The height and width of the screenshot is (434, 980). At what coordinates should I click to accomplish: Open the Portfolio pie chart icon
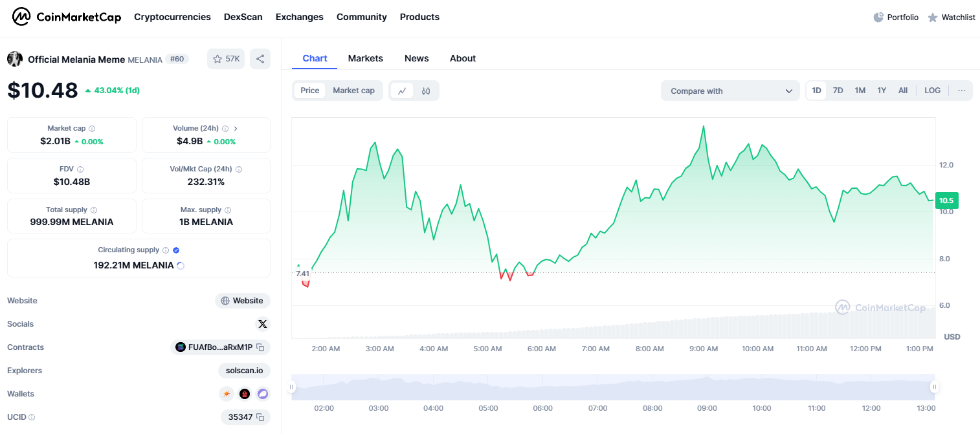point(878,17)
